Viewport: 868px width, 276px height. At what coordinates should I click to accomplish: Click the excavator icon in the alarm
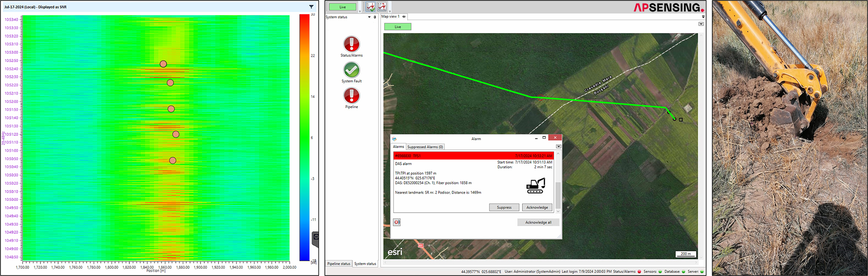[536, 186]
